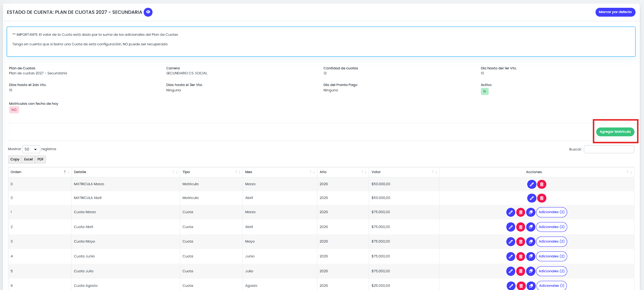Edit the MATRICULA Marzo row

(x=531, y=184)
